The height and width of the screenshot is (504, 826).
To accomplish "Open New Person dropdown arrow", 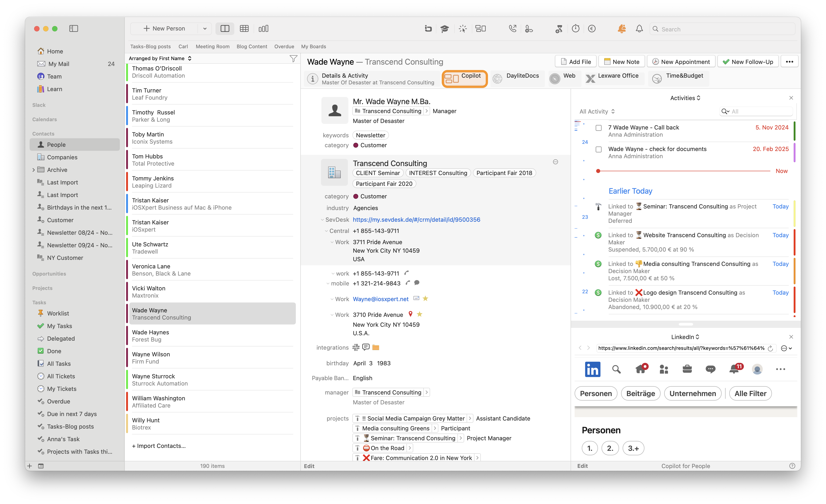I will click(205, 28).
